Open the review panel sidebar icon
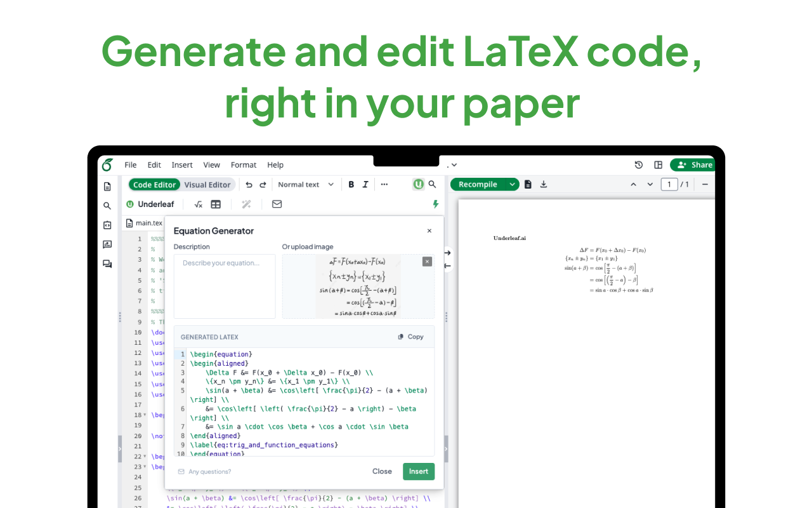Screen dimensions: 812x508 click(x=107, y=244)
